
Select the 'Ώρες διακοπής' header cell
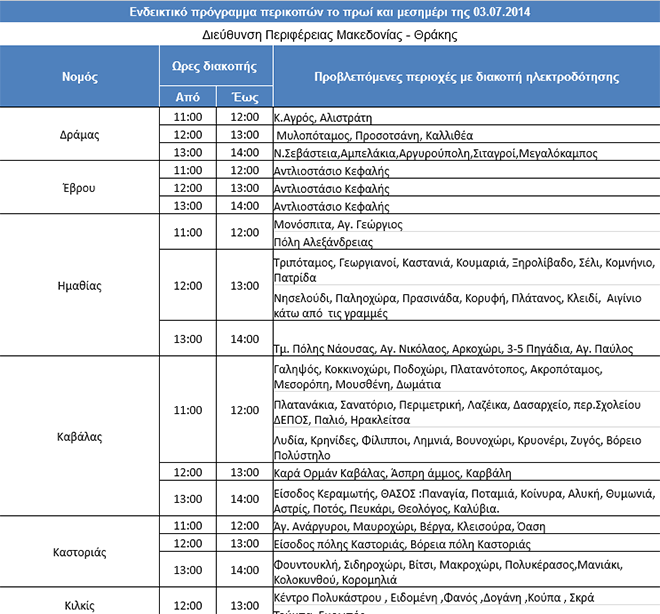pyautogui.click(x=216, y=66)
